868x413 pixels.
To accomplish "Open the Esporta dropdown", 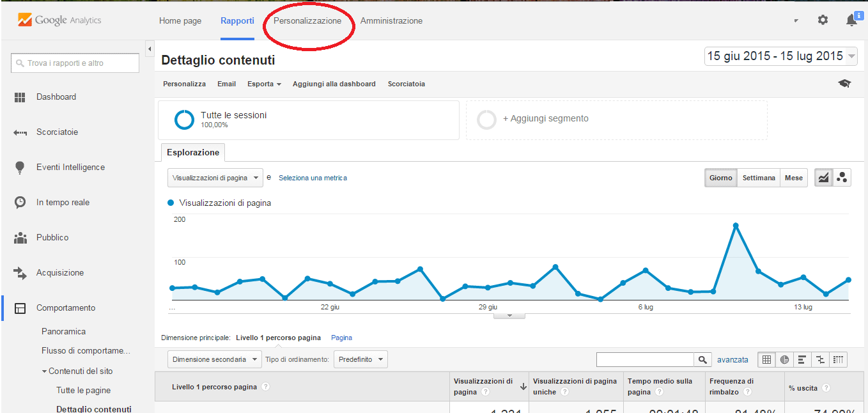I will [x=265, y=84].
